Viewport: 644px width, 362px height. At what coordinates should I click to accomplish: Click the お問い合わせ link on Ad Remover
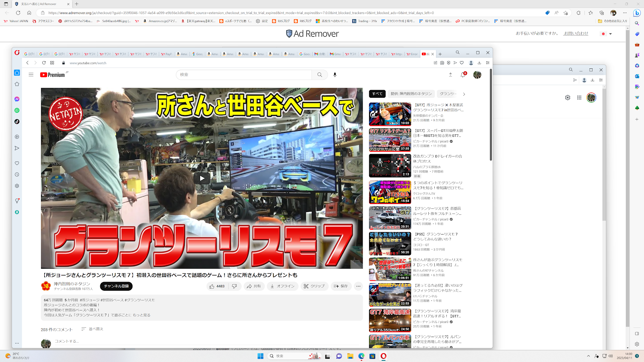click(576, 33)
